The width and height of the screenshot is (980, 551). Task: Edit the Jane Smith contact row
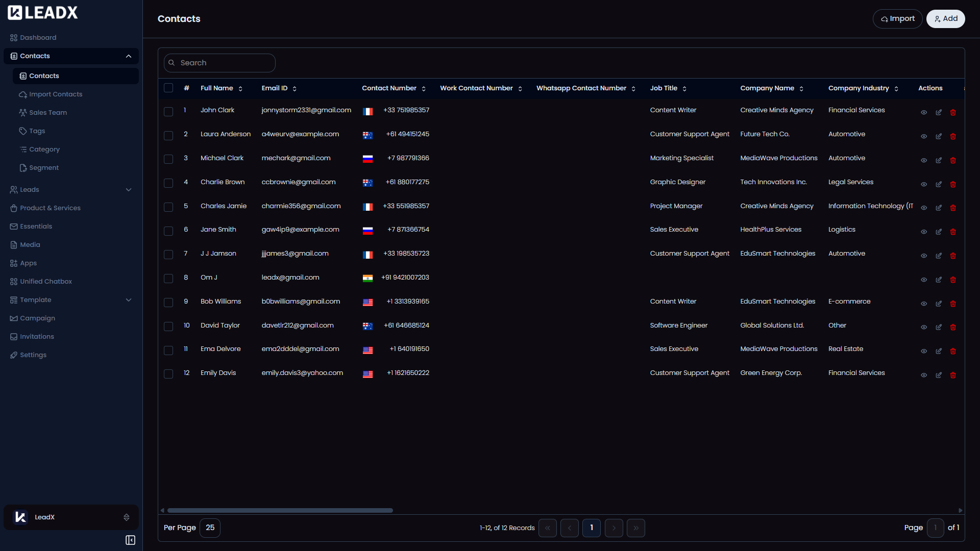(938, 231)
